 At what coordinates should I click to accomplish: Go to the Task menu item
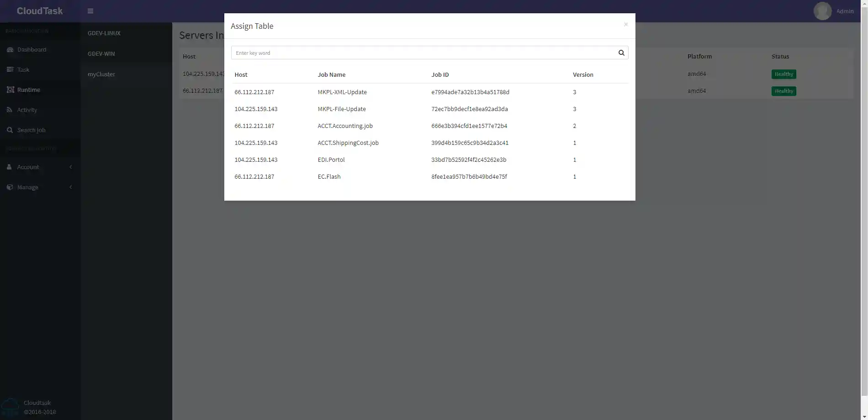[23, 69]
